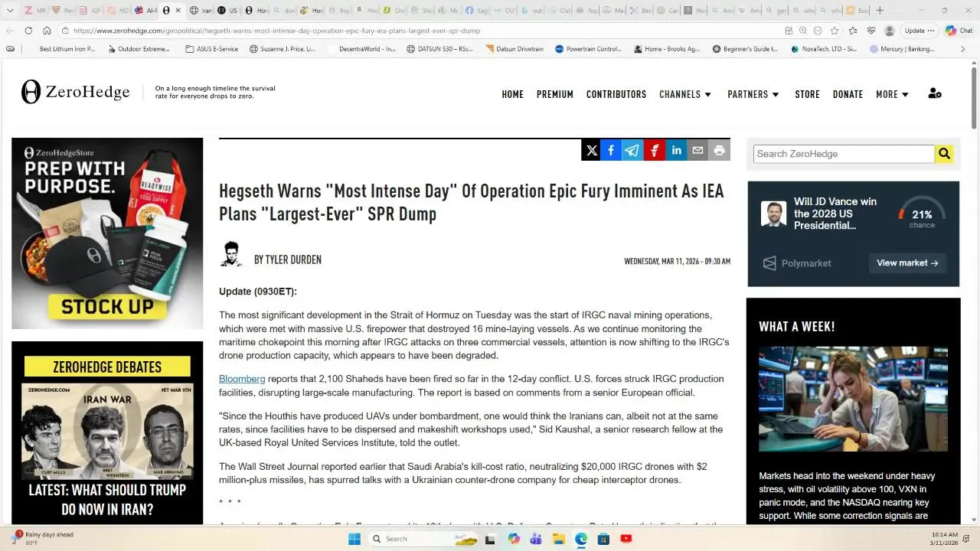The width and height of the screenshot is (980, 551).
Task: Open the Bloomberg link in article
Action: pos(242,379)
